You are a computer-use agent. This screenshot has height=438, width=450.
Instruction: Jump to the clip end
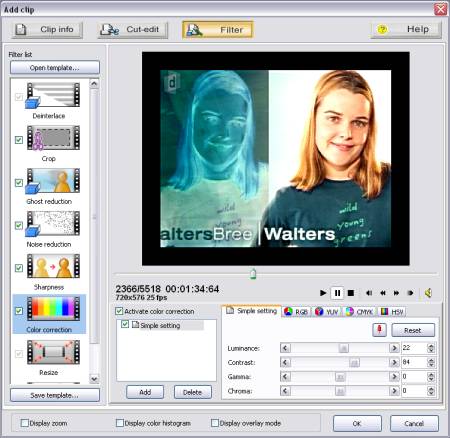(410, 293)
